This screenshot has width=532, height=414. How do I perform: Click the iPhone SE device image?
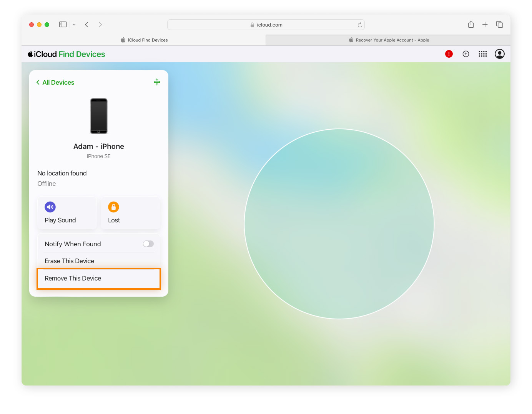(x=99, y=116)
